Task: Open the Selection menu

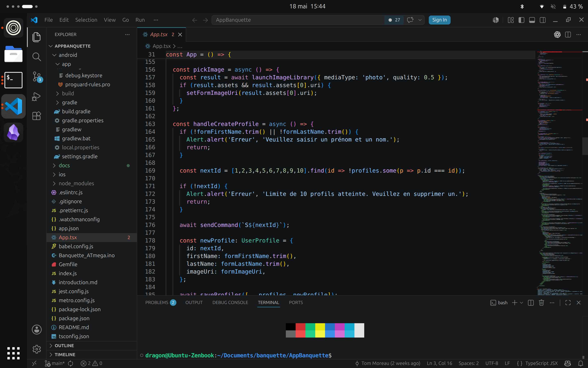Action: point(86,20)
